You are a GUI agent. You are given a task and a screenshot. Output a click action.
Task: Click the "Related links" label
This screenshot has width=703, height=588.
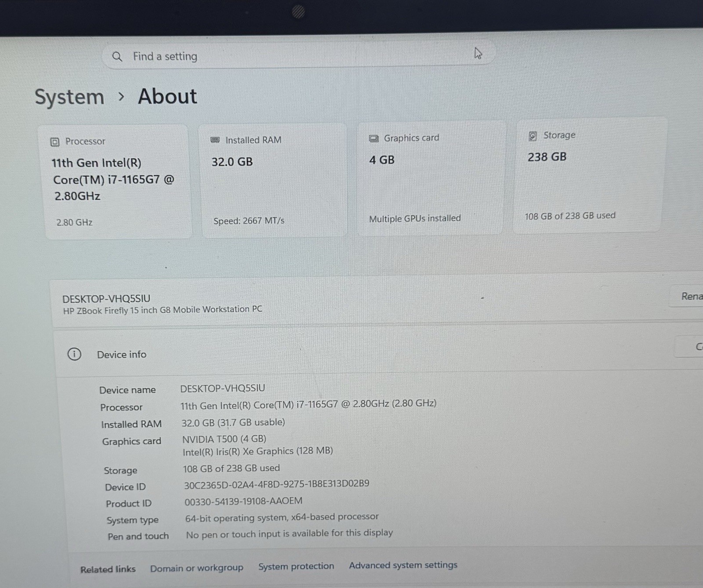[x=108, y=570]
